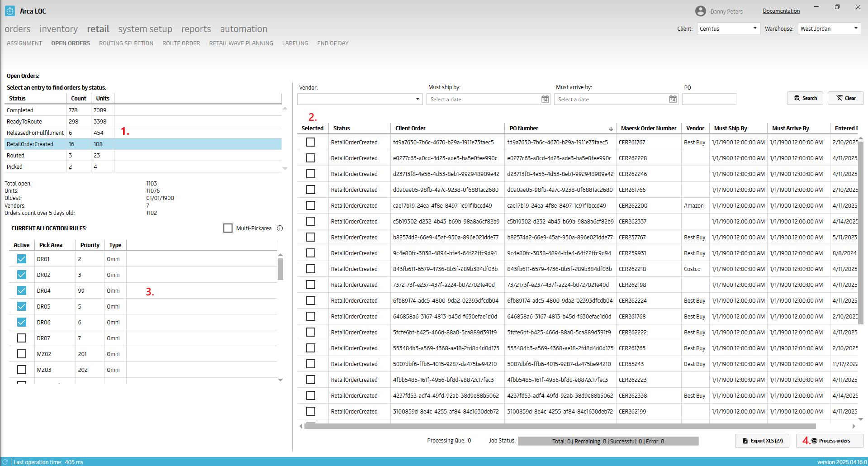Switch to the LABELING tab
Viewport: 868px width, 466px height.
point(295,43)
